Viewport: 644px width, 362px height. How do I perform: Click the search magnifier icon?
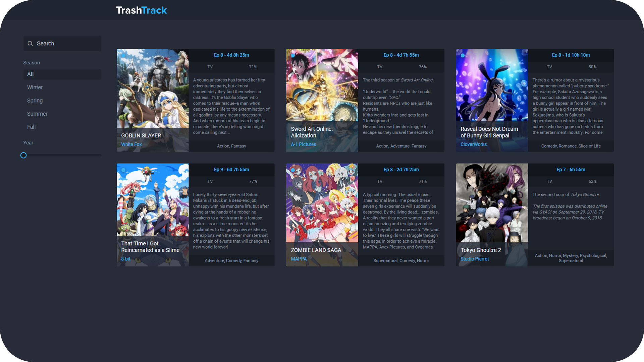point(30,44)
